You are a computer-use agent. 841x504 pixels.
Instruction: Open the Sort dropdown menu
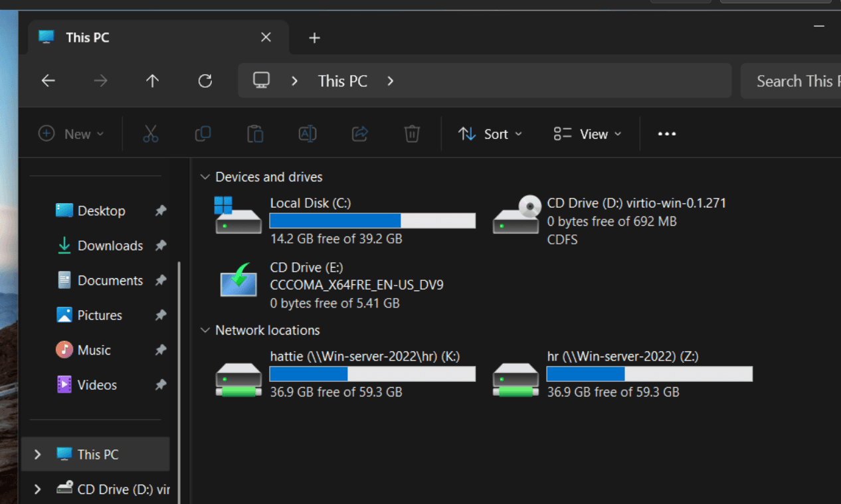(490, 134)
